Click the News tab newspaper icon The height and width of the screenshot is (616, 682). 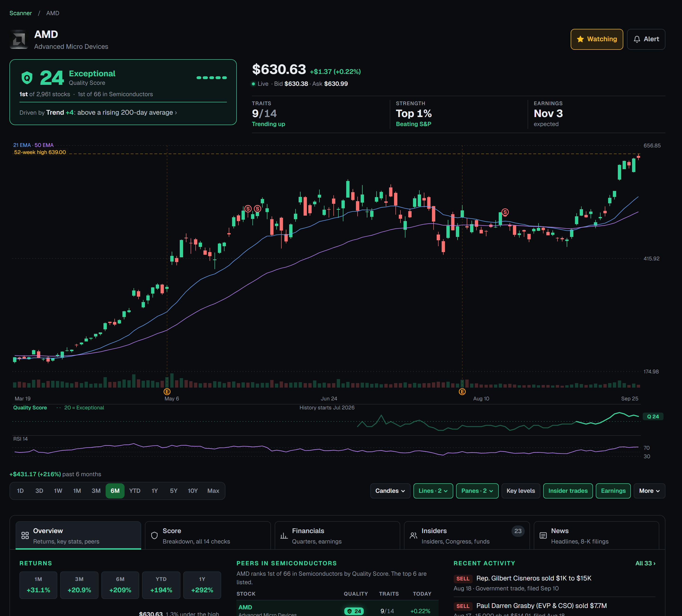click(543, 535)
